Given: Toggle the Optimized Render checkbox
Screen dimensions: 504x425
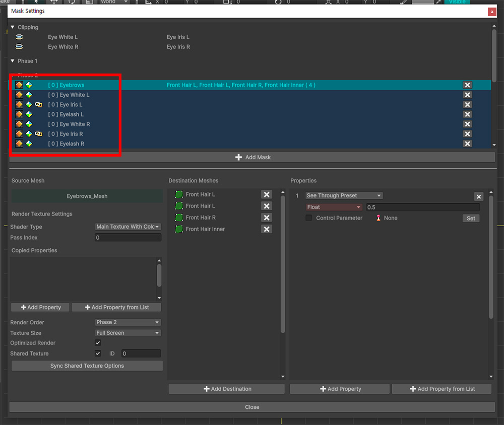Looking at the screenshot, I should 98,343.
